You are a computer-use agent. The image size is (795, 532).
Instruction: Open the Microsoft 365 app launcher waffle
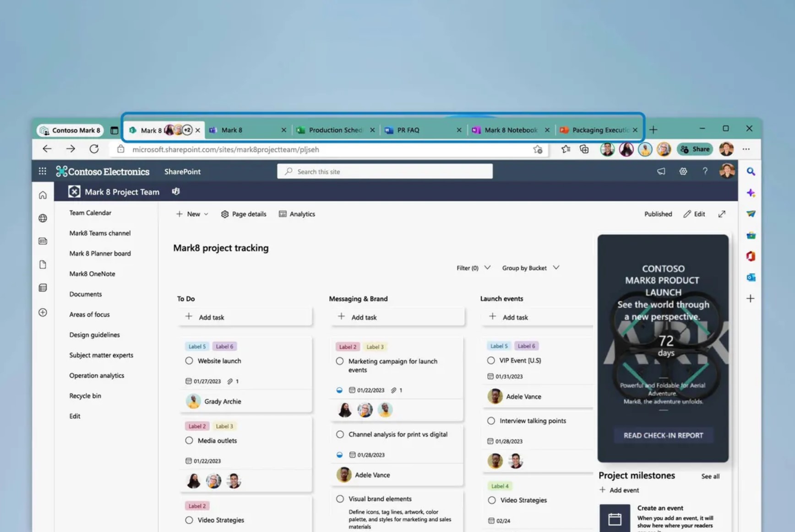(x=42, y=171)
